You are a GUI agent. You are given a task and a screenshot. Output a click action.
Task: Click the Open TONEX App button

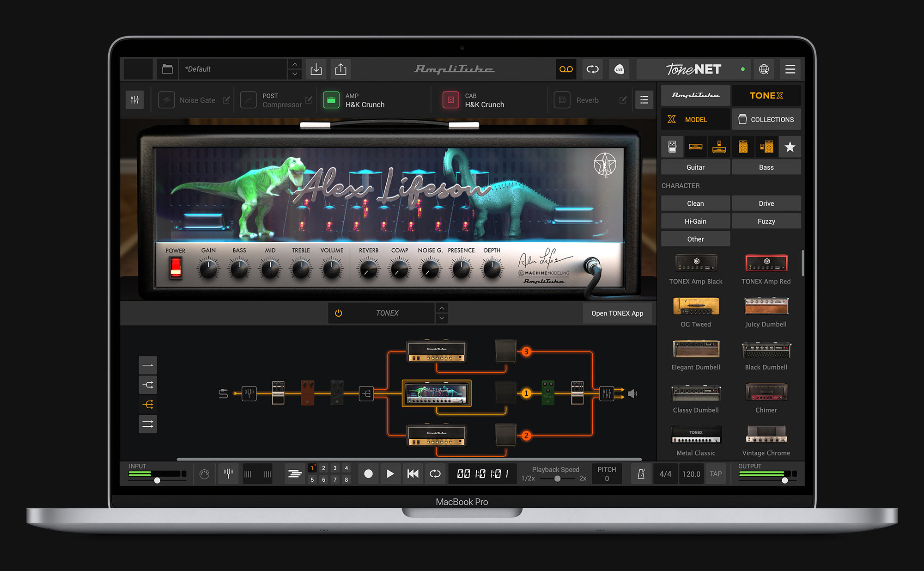(617, 313)
